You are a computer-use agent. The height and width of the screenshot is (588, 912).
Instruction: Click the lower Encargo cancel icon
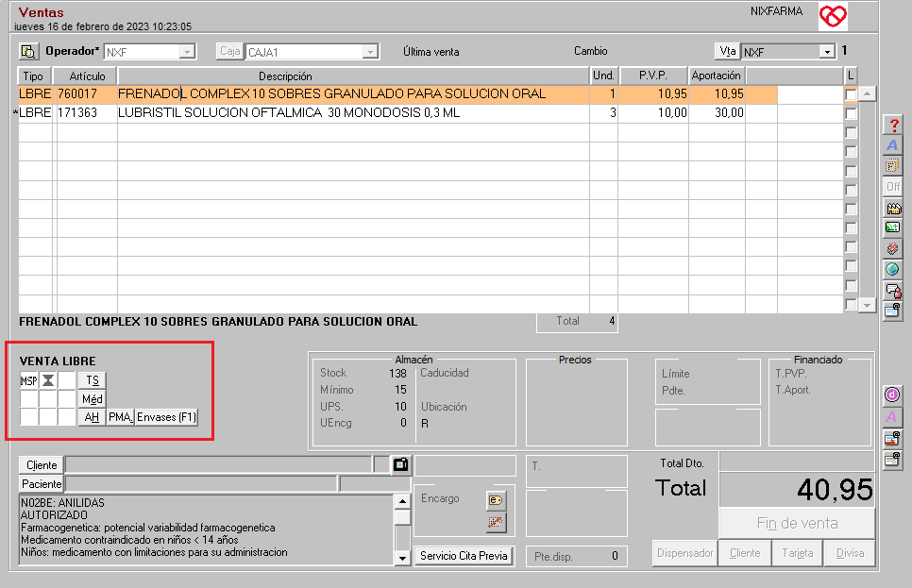tap(496, 522)
